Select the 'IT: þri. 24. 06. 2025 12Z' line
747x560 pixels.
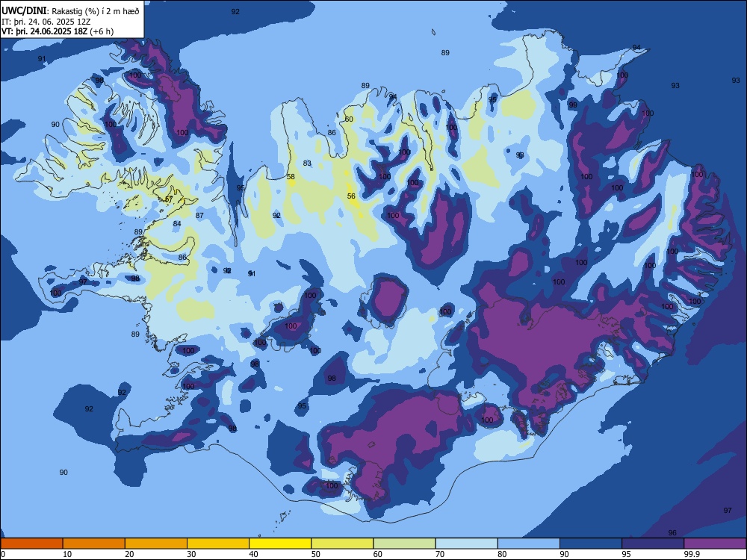click(x=46, y=22)
